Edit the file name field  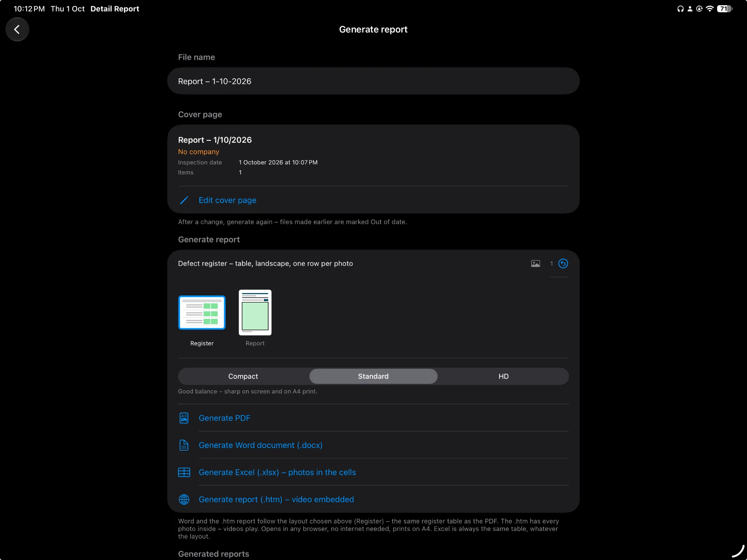(373, 81)
